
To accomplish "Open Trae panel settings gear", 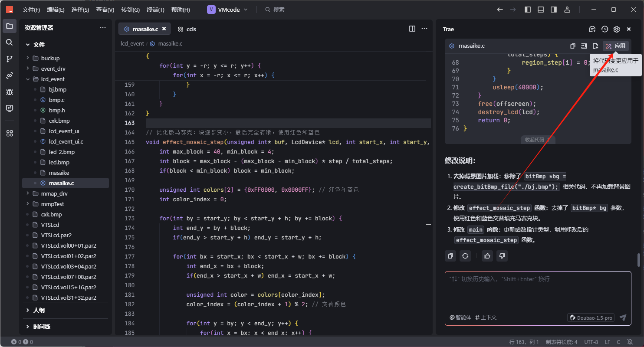I will (617, 29).
